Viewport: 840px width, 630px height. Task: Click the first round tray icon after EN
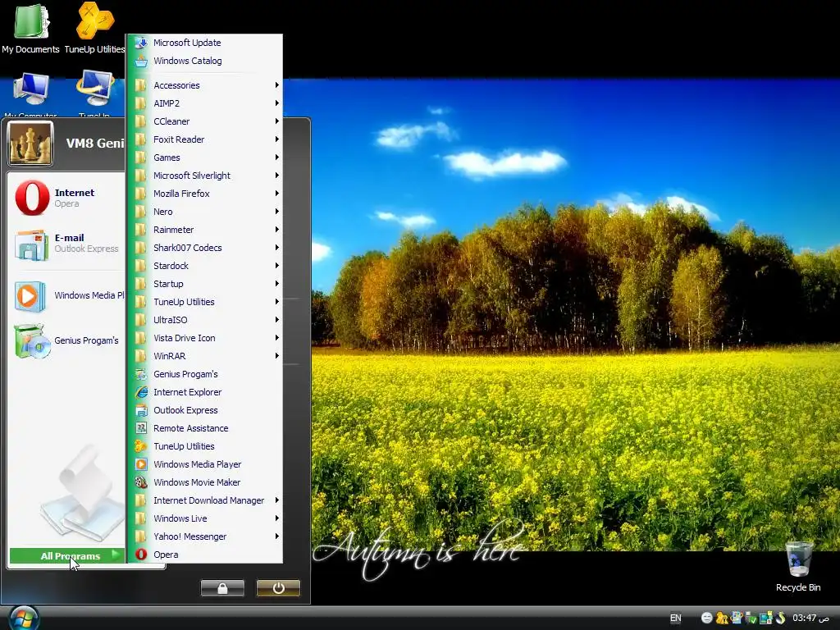point(707,619)
